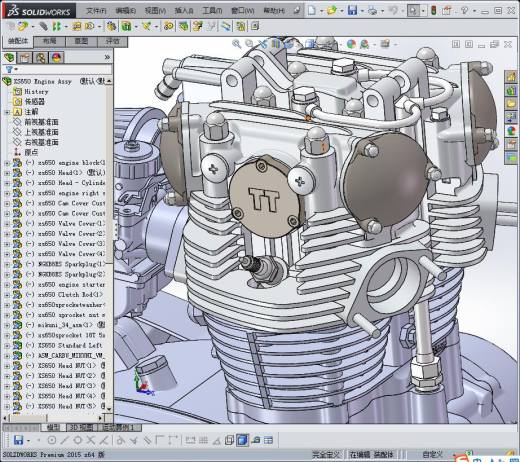The height and width of the screenshot is (462, 520).
Task: Click the Edit Appearance colored sphere icon
Action: click(351, 44)
